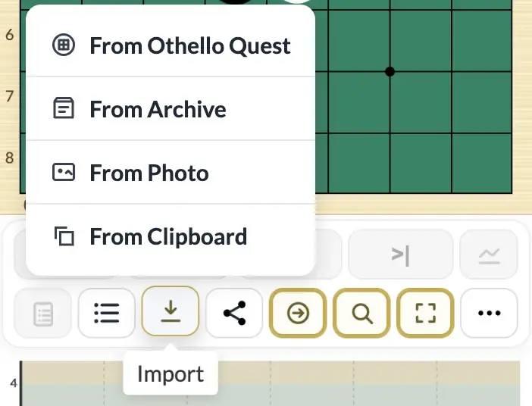Toggle the circled arrow button

(x=298, y=313)
